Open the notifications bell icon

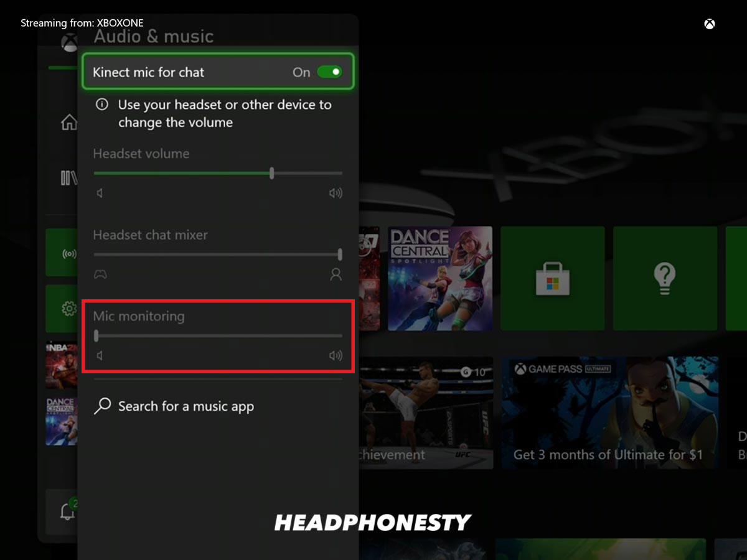click(x=67, y=511)
